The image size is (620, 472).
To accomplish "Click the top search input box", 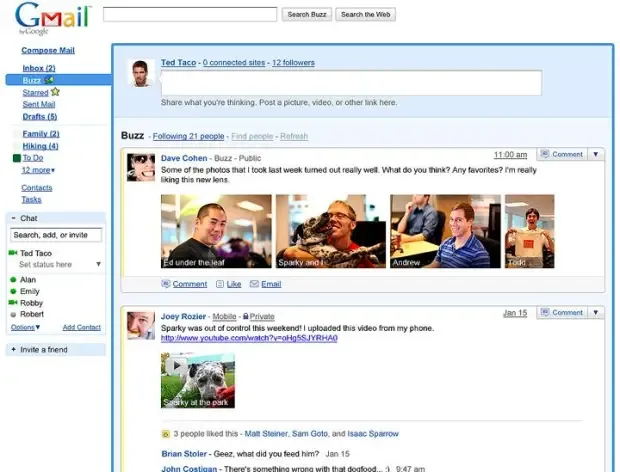I will (190, 14).
